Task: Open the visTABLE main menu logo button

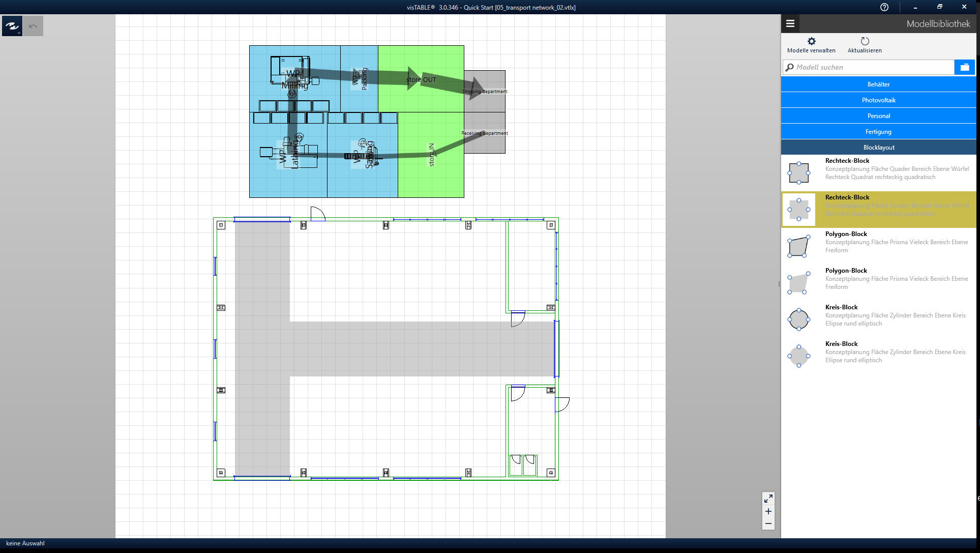Action: coord(12,26)
